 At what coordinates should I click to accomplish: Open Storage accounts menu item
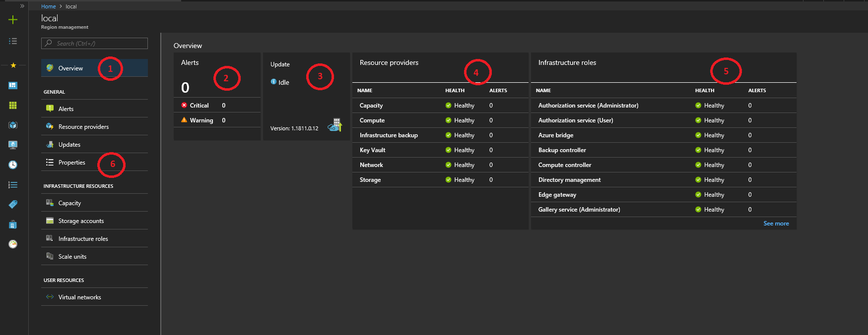81,221
